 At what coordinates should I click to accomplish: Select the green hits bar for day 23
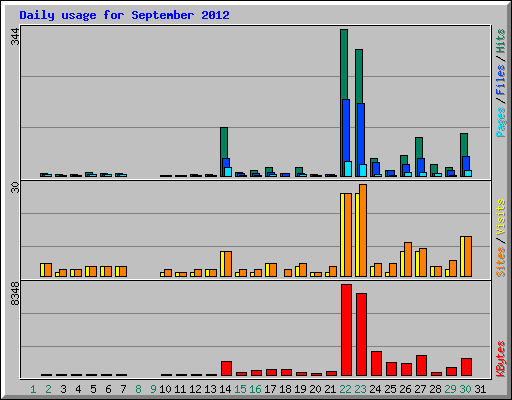[359, 76]
